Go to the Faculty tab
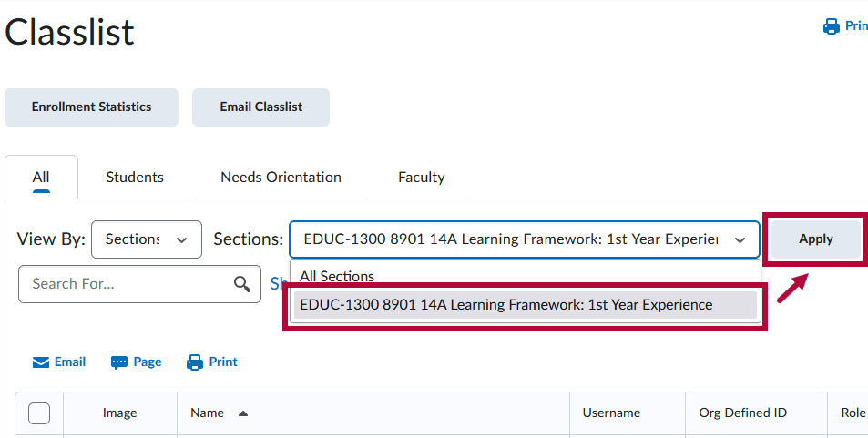This screenshot has width=868, height=438. pos(421,178)
